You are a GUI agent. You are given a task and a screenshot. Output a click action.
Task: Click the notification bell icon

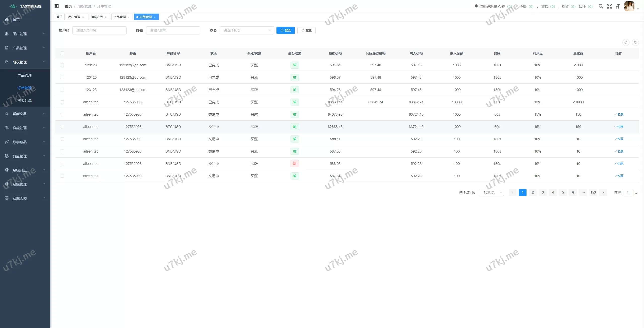coord(476,6)
